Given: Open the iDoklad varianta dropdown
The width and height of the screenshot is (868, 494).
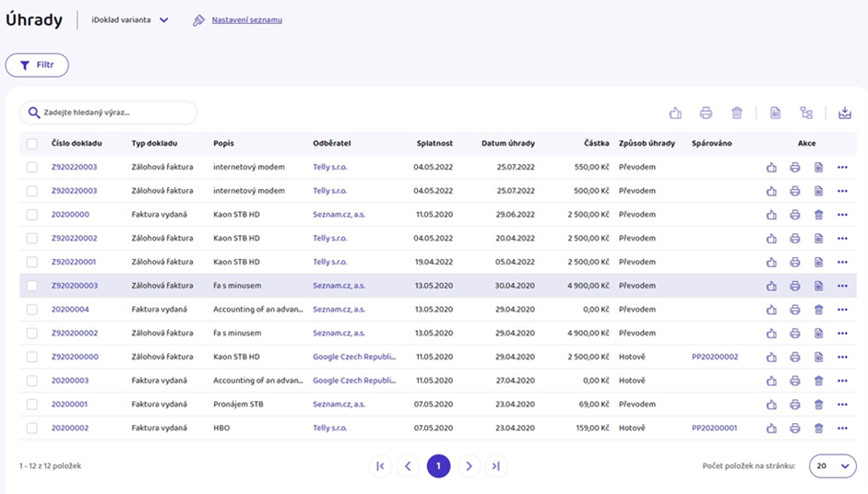Looking at the screenshot, I should point(130,20).
